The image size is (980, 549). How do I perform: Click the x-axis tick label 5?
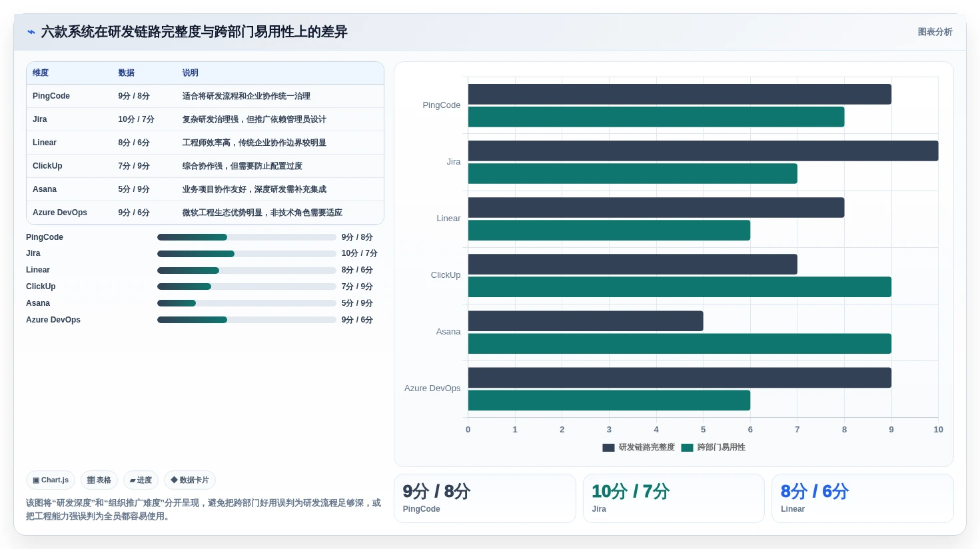(x=703, y=430)
